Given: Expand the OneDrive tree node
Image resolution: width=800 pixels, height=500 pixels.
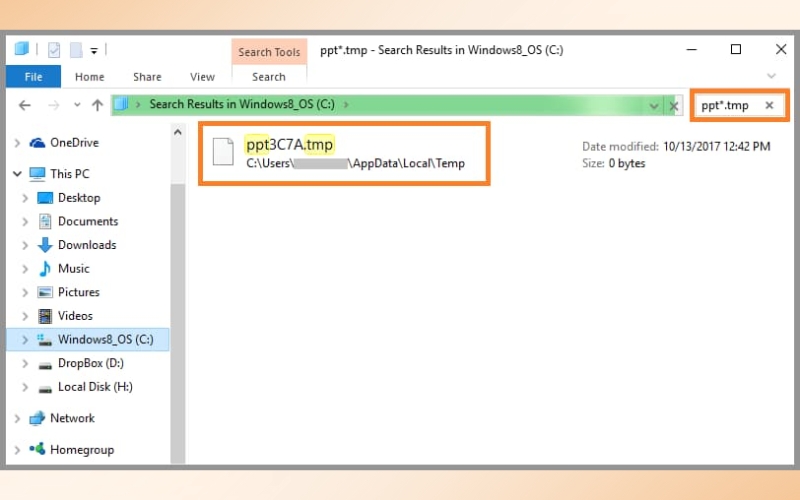Looking at the screenshot, I should (x=17, y=143).
